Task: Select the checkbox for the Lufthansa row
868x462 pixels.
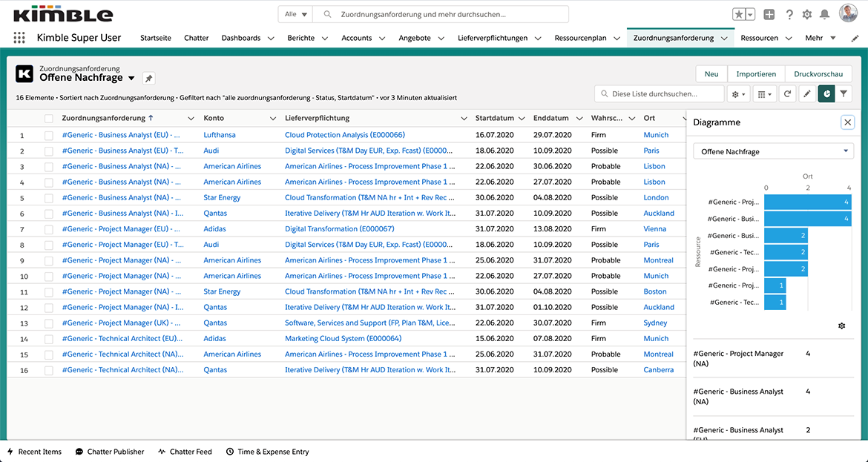Action: click(49, 135)
